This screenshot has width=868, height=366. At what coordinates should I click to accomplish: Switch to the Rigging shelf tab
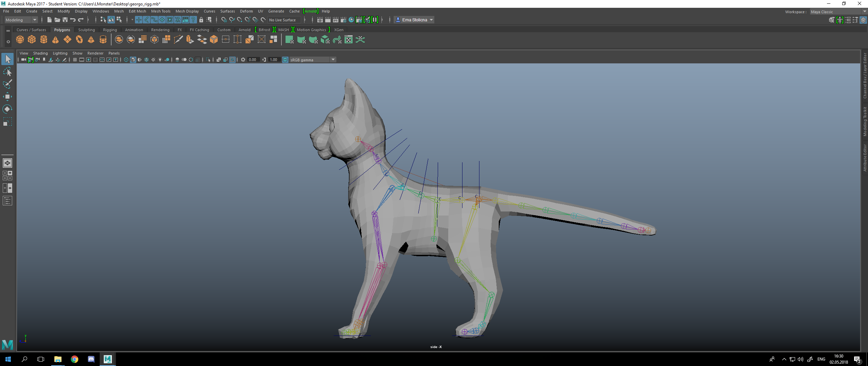point(110,30)
